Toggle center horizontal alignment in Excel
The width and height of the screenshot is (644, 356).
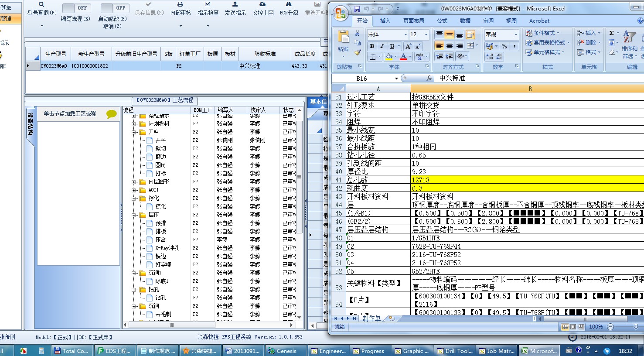pos(450,45)
